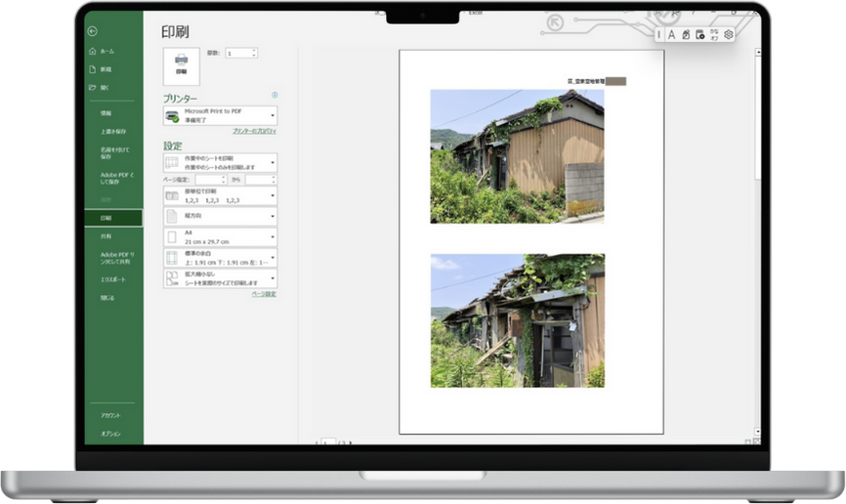Click the IME pad icon

coord(686,34)
